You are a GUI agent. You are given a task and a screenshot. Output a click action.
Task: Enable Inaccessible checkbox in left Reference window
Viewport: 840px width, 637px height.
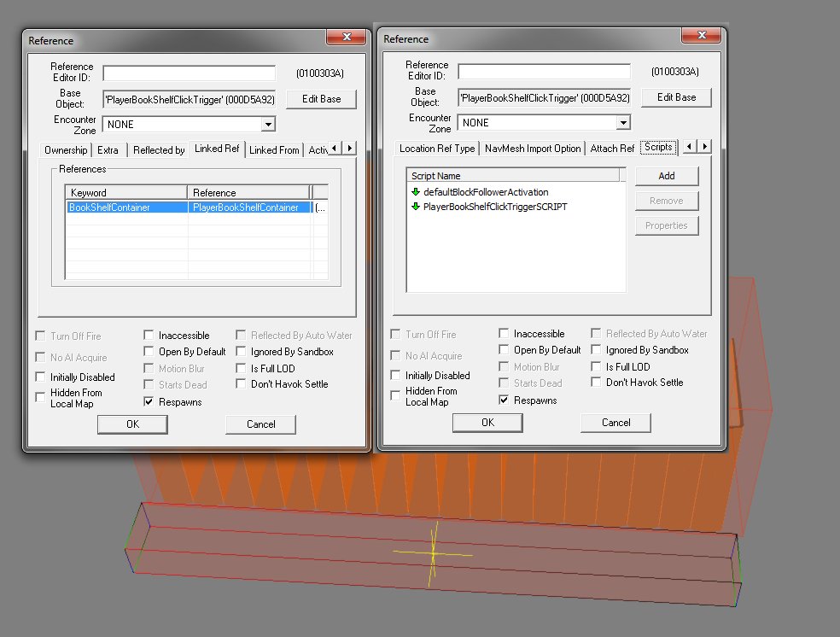149,335
